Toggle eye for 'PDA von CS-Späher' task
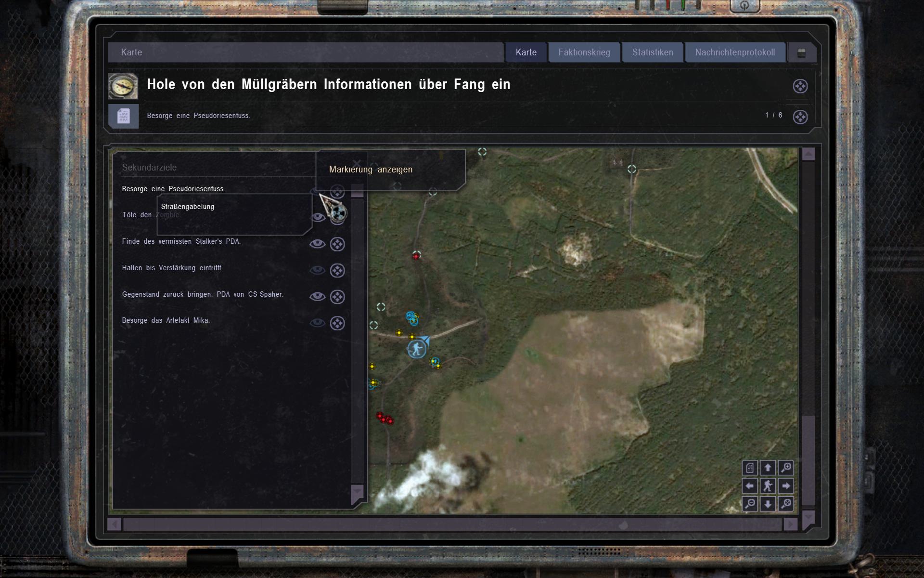 pyautogui.click(x=317, y=297)
